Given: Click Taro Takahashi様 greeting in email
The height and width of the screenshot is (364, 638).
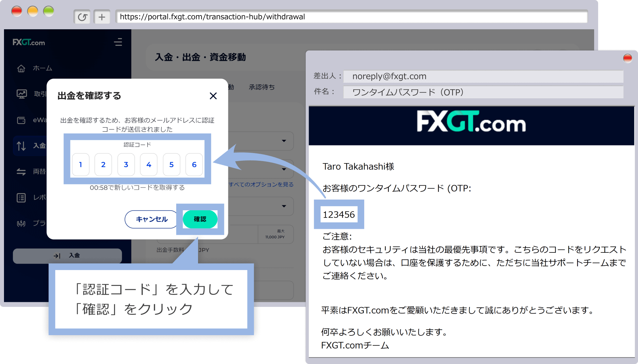Looking at the screenshot, I should (358, 166).
